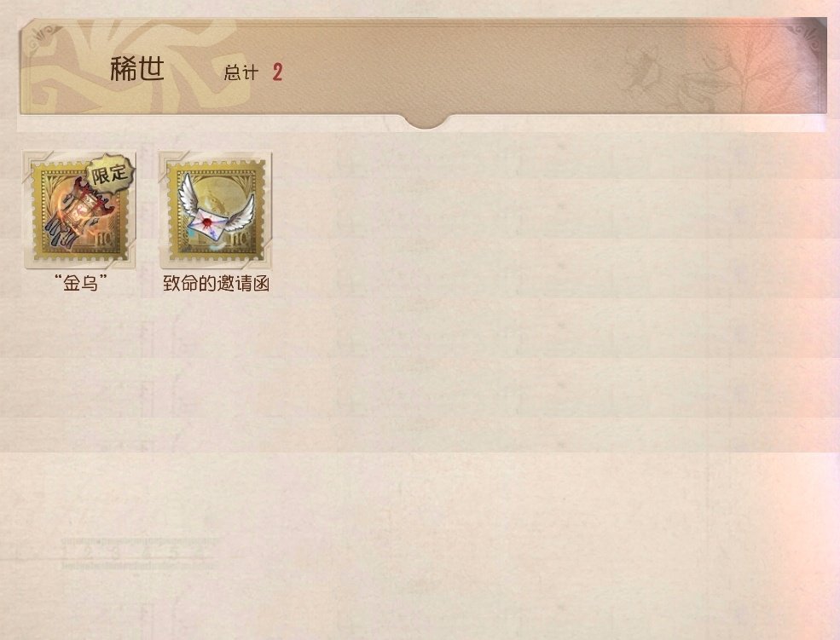The image size is (840, 640).
Task: Click the right wing of the envelope
Action: point(239,214)
